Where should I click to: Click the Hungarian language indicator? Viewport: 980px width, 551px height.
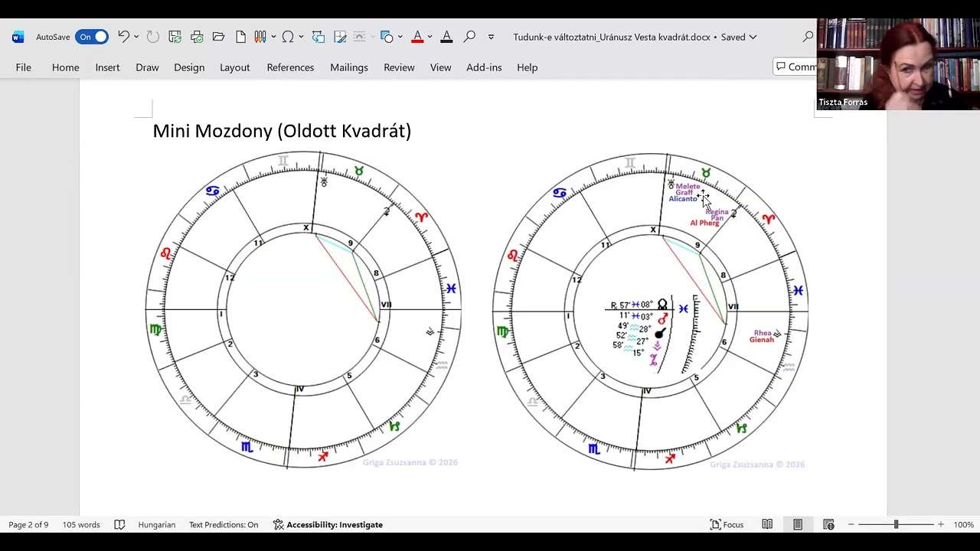pos(156,524)
